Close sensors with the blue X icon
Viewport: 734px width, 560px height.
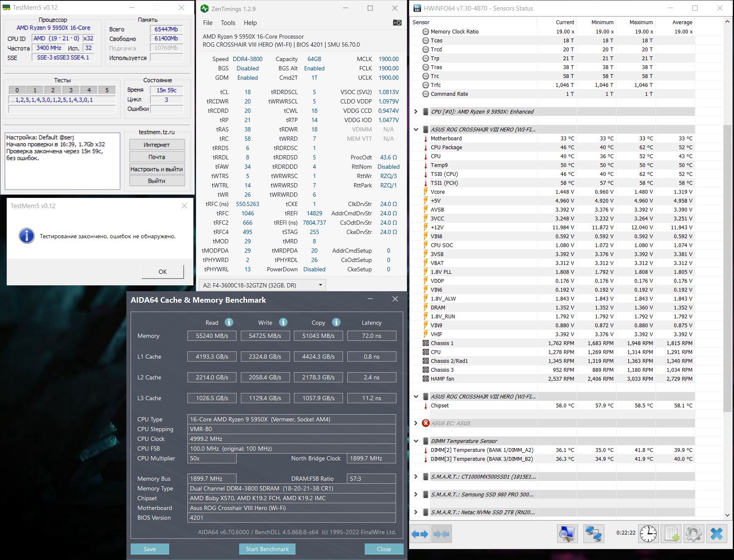point(717,534)
